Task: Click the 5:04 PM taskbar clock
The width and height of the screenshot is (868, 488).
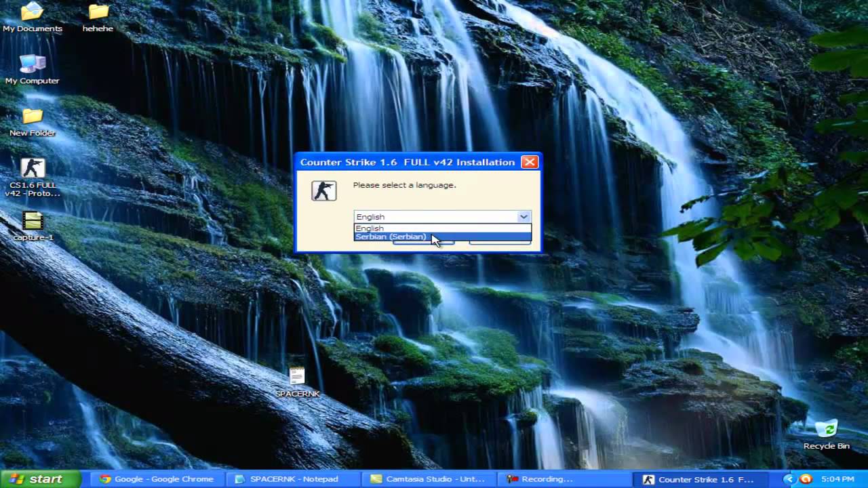Action: tap(837, 479)
